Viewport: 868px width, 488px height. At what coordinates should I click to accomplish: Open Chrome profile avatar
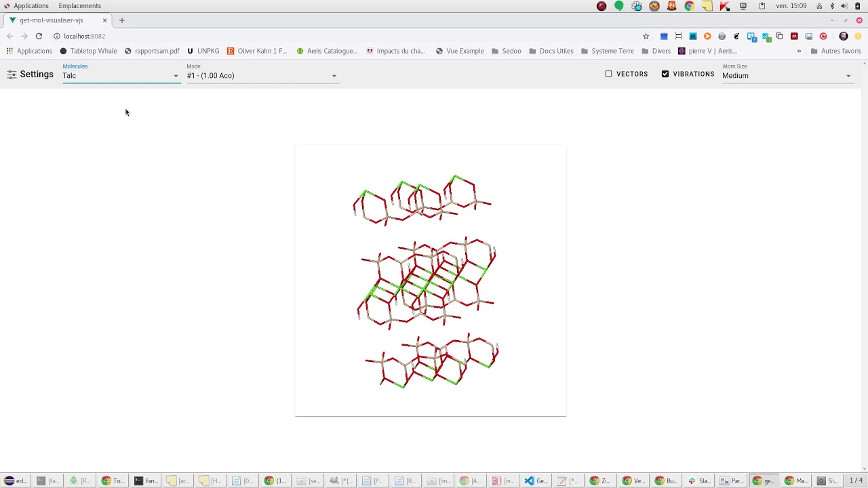844,36
